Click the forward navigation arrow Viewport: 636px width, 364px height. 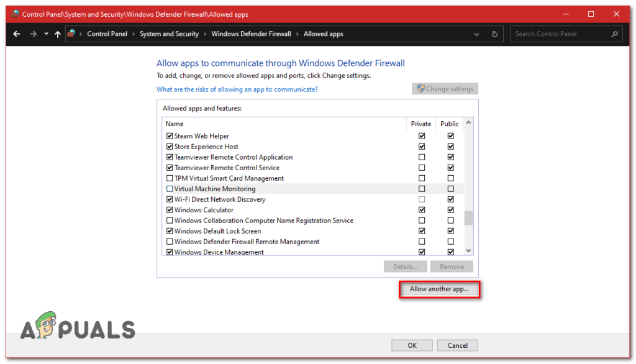32,34
